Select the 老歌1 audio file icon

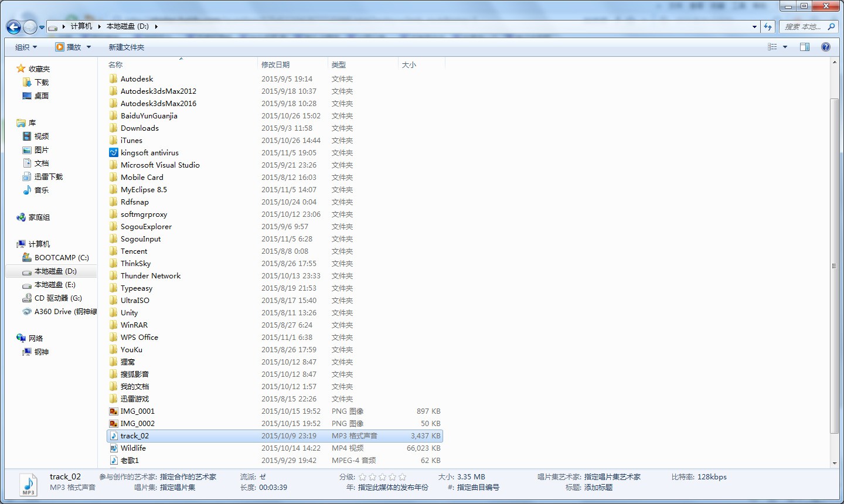pos(114,460)
